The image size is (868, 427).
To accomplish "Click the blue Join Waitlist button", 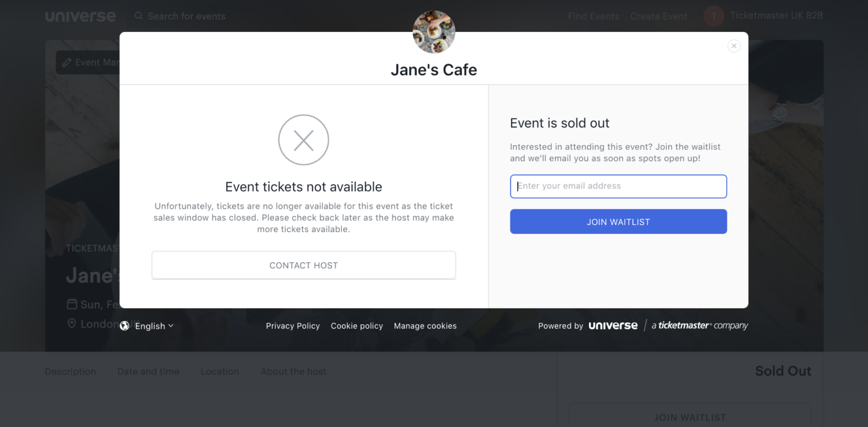I will click(x=619, y=222).
